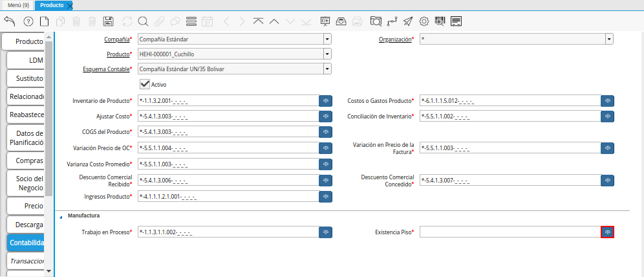Image resolution: width=644 pixels, height=277 pixels.
Task: Go to previous record with up chevron
Action: (x=274, y=21)
